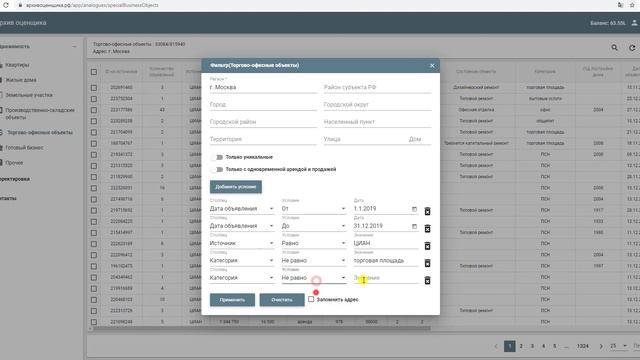This screenshot has height=360, width=640.
Task: Open 'Производственно-складские объекты' in the sidebar
Action: (x=40, y=113)
